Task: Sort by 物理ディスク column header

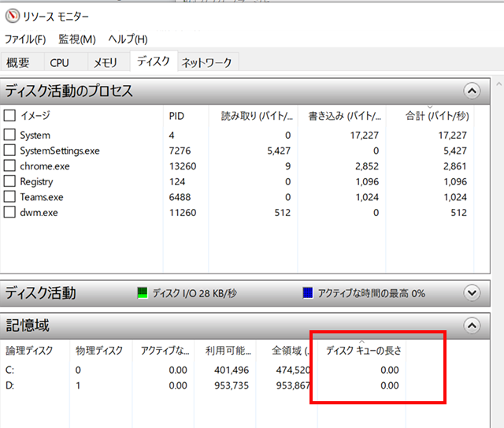Action: pyautogui.click(x=99, y=351)
